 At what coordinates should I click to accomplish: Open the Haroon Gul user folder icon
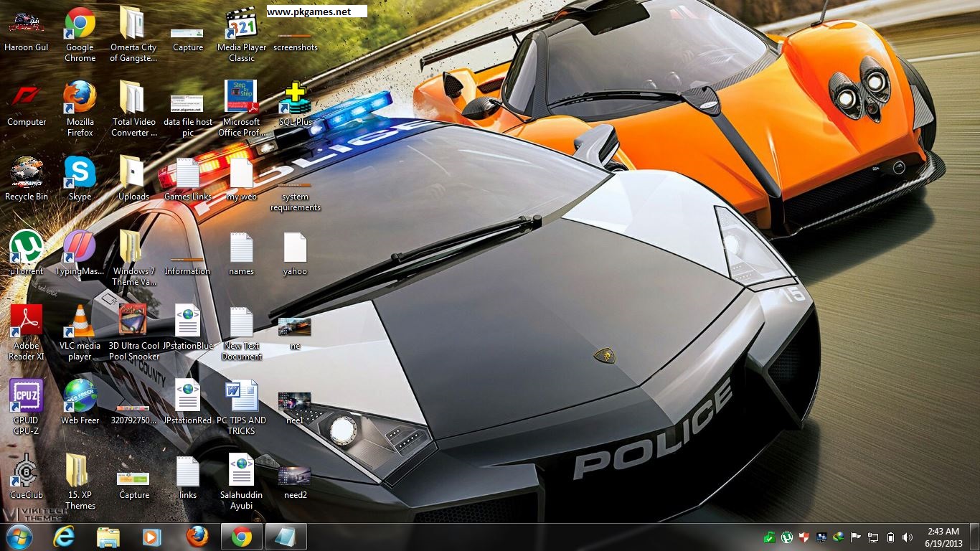pyautogui.click(x=27, y=31)
